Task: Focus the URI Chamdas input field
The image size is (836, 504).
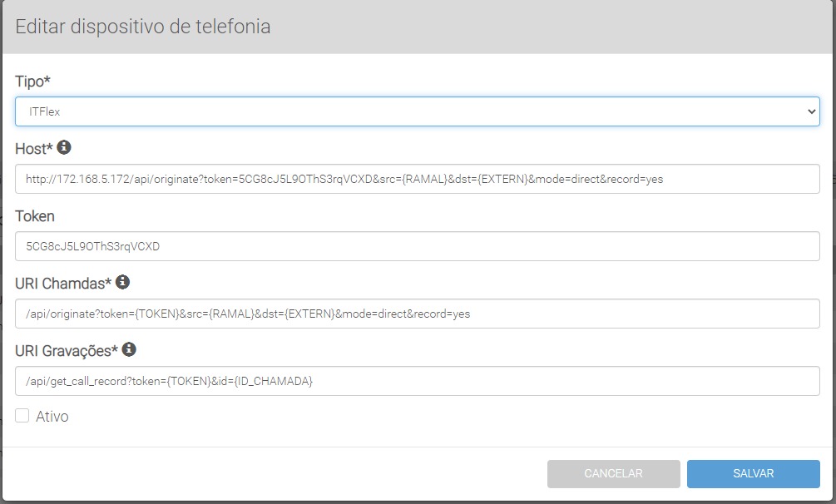Action: coord(418,314)
